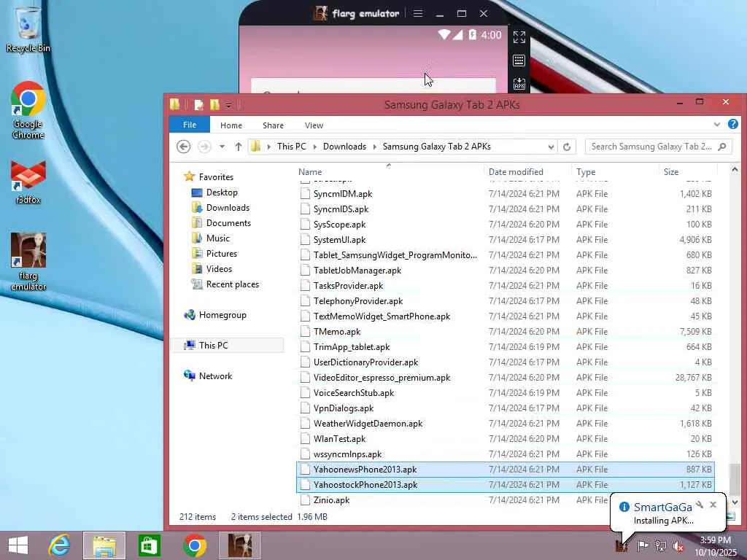Open SmartGaGa notification wrench settings

click(x=700, y=505)
